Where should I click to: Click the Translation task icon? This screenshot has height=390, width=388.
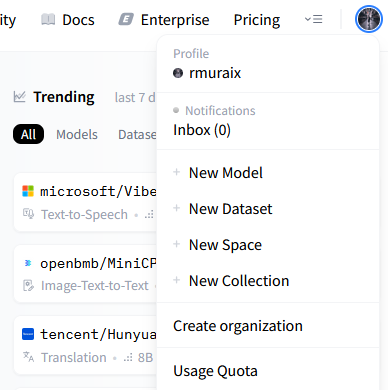click(x=28, y=357)
